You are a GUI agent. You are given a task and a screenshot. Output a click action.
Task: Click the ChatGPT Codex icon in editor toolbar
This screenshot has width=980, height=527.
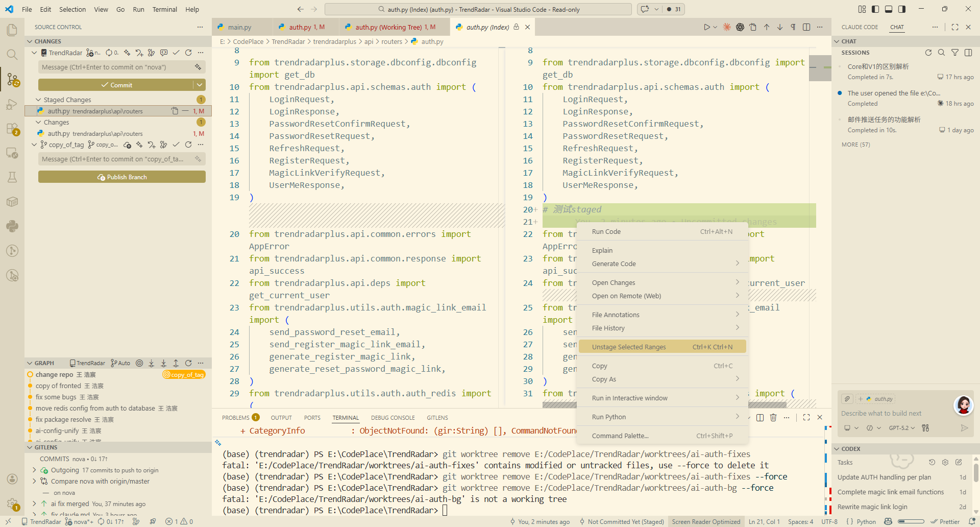click(x=740, y=27)
